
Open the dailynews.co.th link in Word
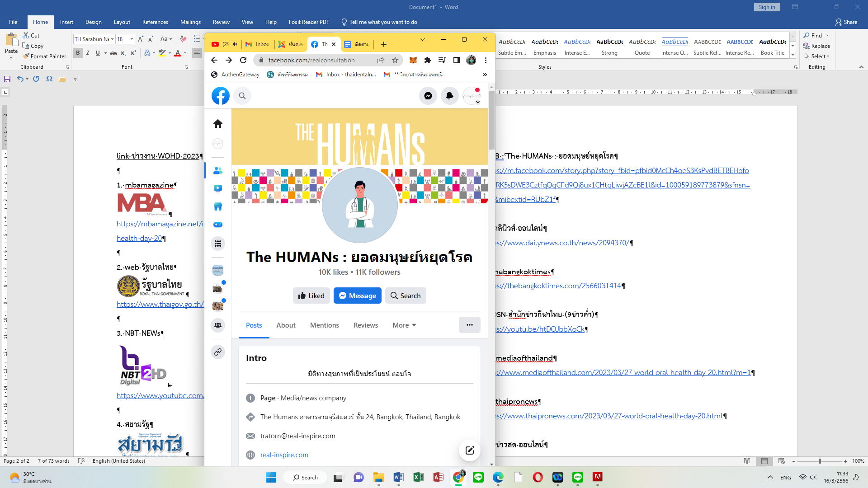click(x=562, y=243)
